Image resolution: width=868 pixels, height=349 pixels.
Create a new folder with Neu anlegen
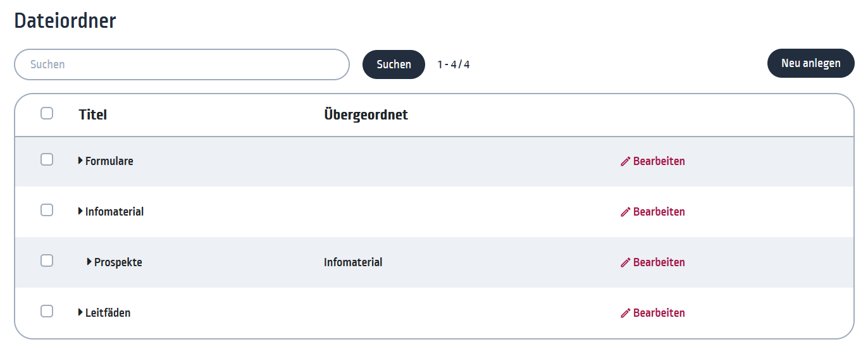point(811,63)
